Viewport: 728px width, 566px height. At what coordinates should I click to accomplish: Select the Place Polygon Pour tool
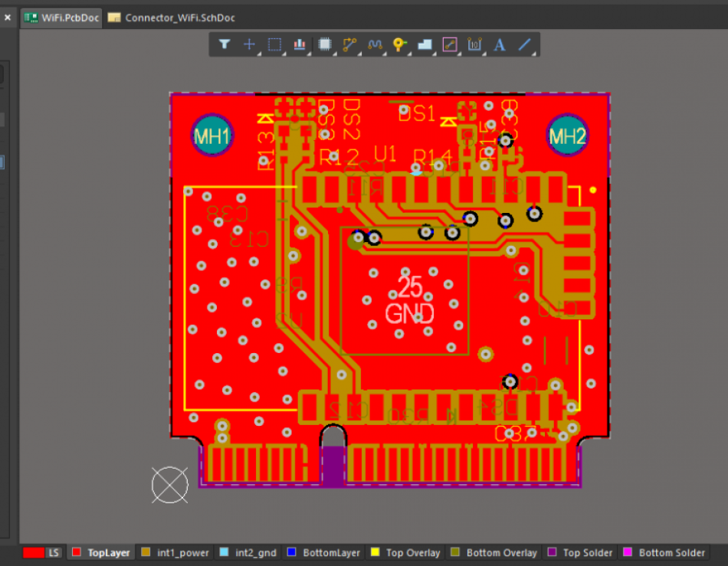[425, 44]
